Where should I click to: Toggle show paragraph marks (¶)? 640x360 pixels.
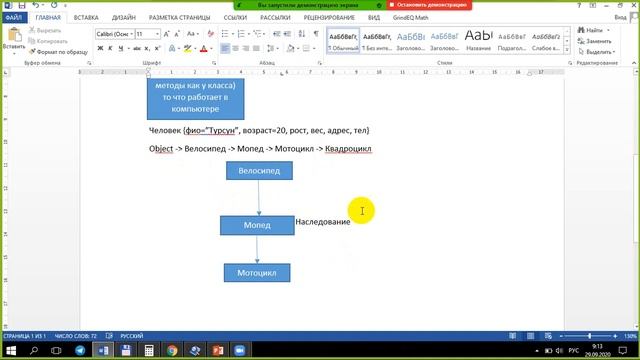point(316,34)
